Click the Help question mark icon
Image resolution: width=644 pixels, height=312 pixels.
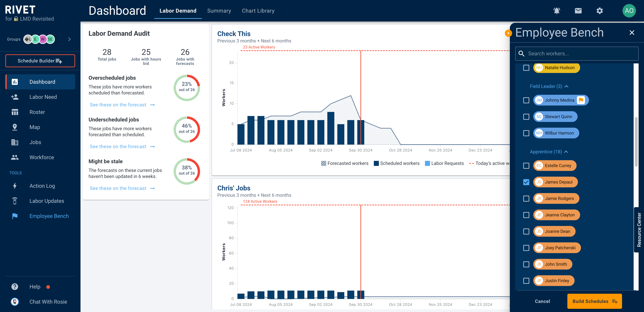15,287
